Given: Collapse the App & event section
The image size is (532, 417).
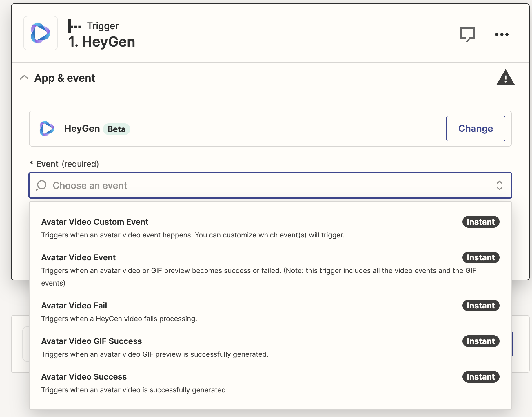Looking at the screenshot, I should pos(24,78).
